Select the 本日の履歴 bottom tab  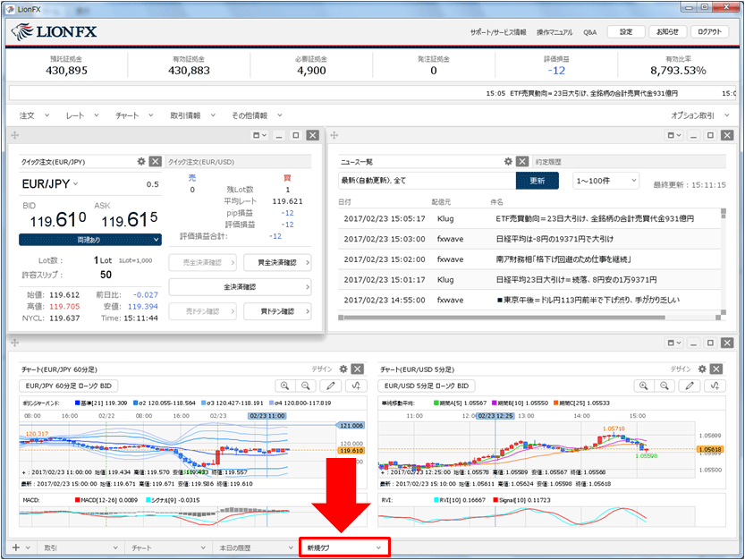click(x=256, y=547)
